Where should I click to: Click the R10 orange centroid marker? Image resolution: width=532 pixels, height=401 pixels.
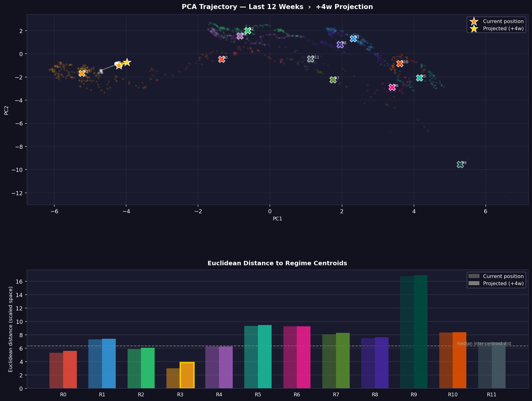pyautogui.click(x=400, y=64)
